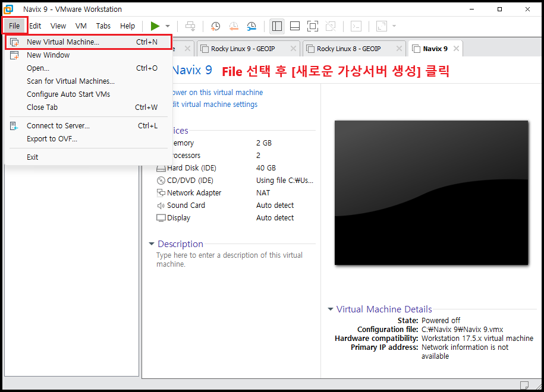Select New Window menu entry
Viewport: 544px width, 392px height.
tap(89, 55)
